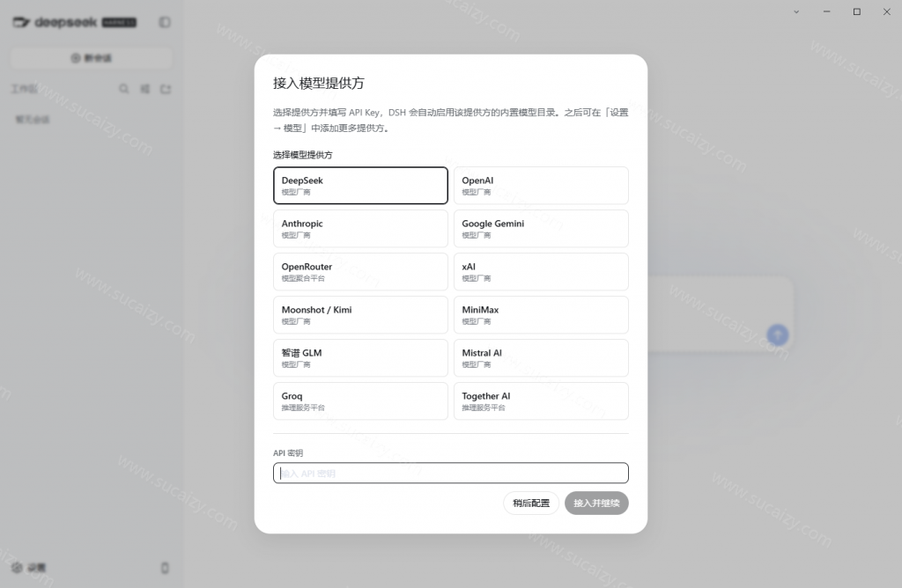Pick the OpenRouter aggregation platform card

click(x=360, y=271)
